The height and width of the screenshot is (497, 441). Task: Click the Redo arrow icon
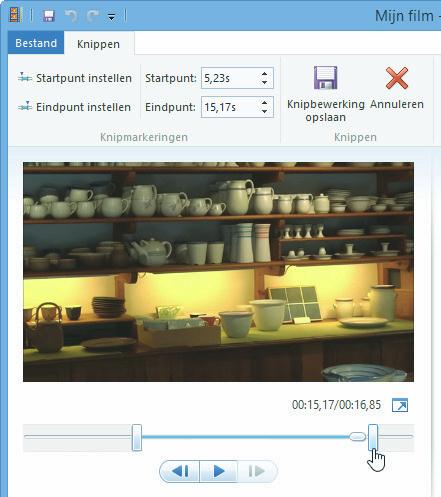point(93,16)
